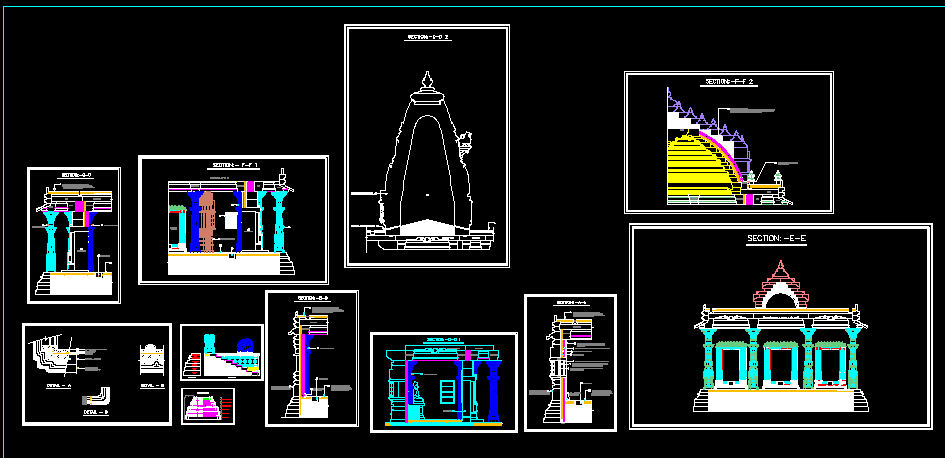Click the "SECTION: -E-E" title text
The image size is (945, 458).
pyautogui.click(x=776, y=239)
